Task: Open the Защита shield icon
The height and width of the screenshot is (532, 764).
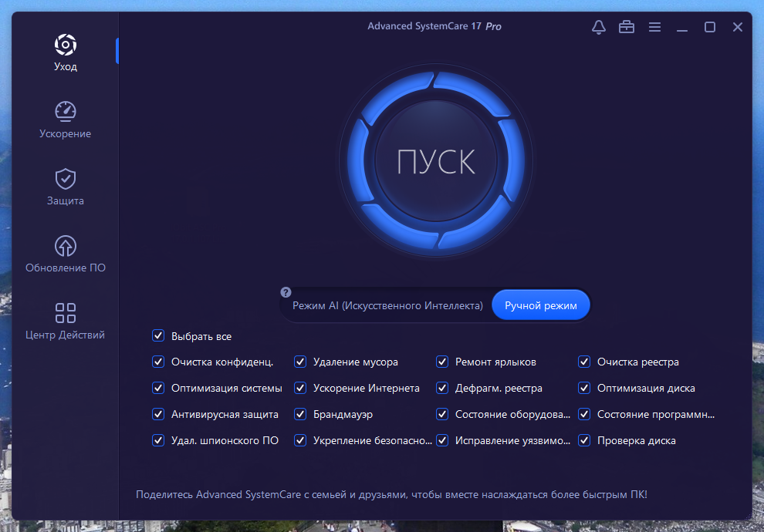Action: (66, 179)
